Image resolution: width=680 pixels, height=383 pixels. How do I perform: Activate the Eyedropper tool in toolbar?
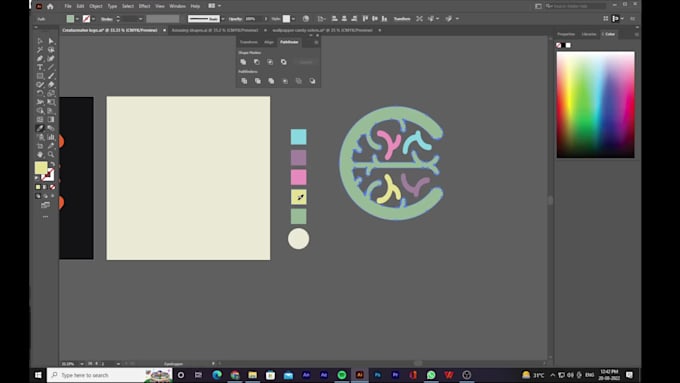point(40,128)
